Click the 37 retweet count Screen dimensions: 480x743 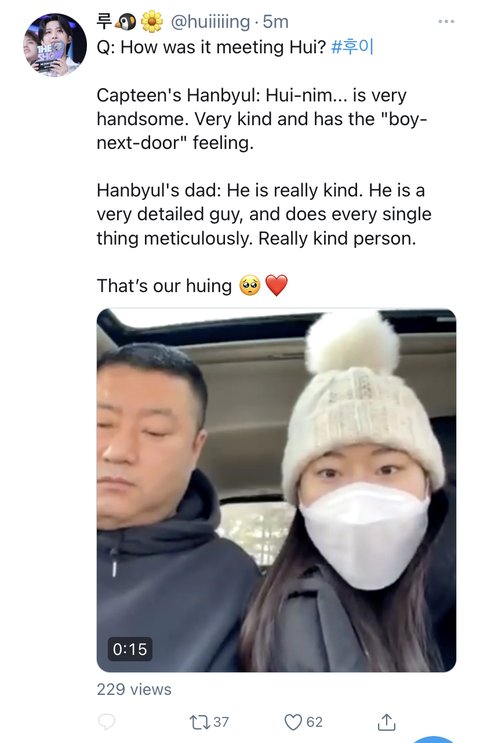(x=221, y=722)
